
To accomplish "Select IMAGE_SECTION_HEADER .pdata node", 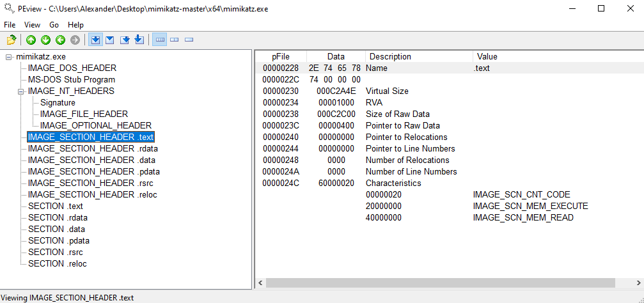I will pos(94,171).
